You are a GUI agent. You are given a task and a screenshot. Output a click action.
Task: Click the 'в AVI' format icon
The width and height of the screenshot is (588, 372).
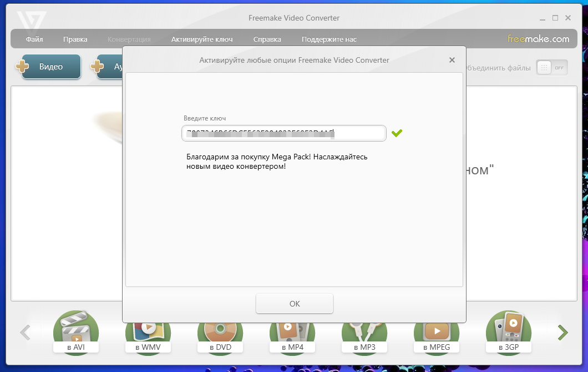[x=75, y=334]
